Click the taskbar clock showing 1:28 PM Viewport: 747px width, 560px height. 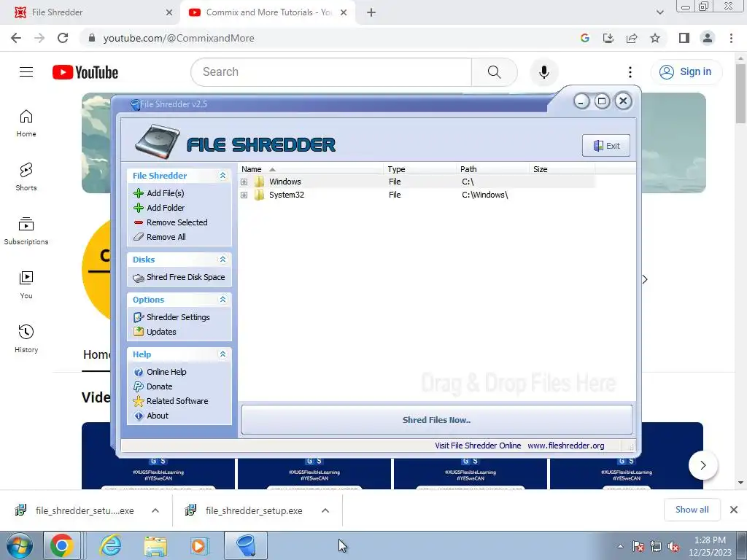[710, 546]
